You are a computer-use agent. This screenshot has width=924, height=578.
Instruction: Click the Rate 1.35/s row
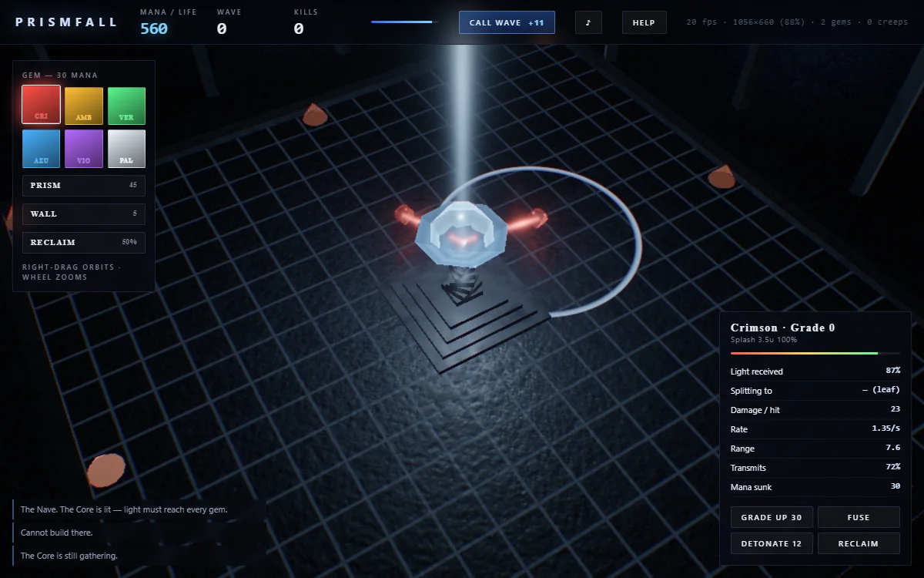click(815, 429)
